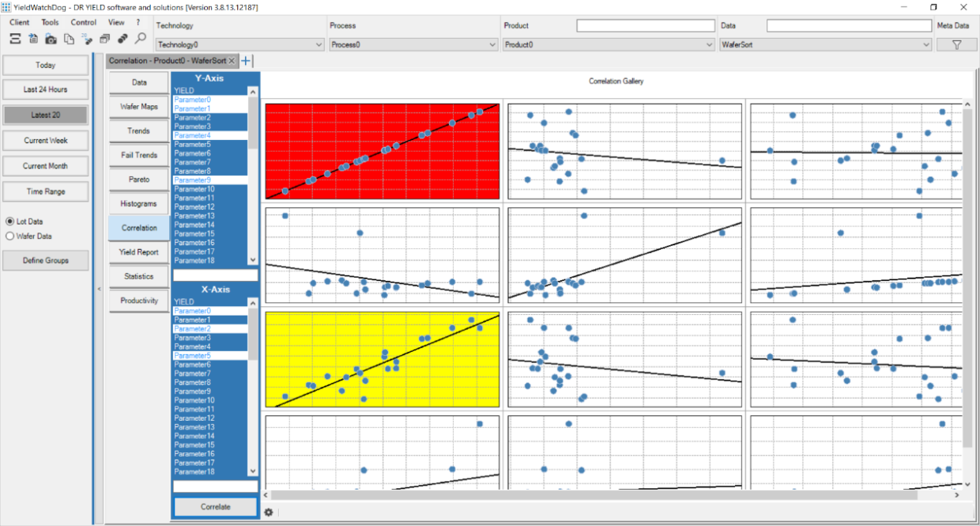Click the red highlighted correlation plot
Screen dimensions: 980x526
tap(383, 150)
